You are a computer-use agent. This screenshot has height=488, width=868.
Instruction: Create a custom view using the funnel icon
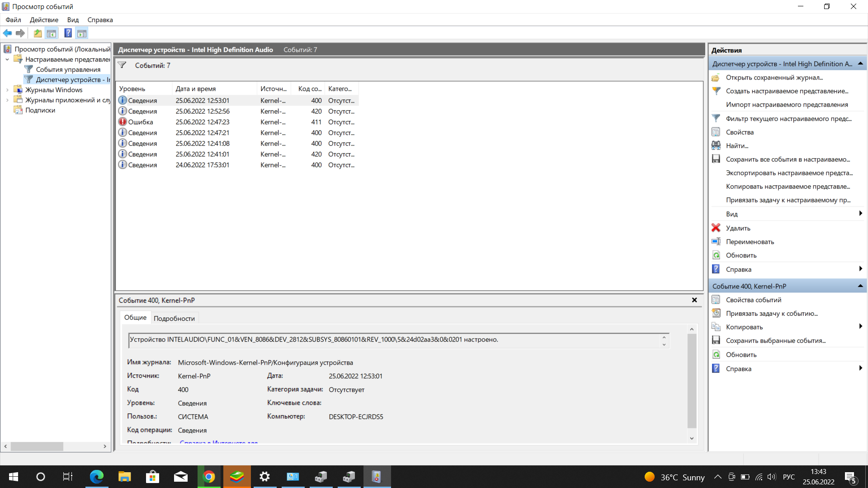(716, 91)
